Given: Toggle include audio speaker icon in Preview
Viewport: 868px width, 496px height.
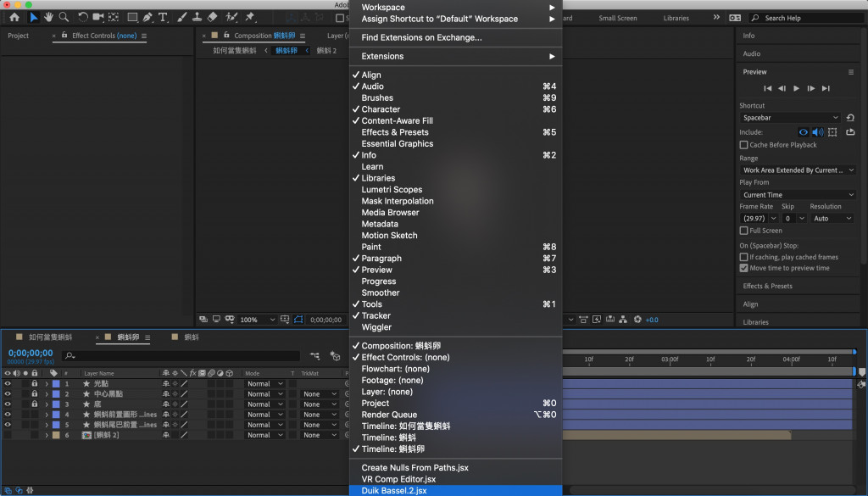Looking at the screenshot, I should point(818,132).
